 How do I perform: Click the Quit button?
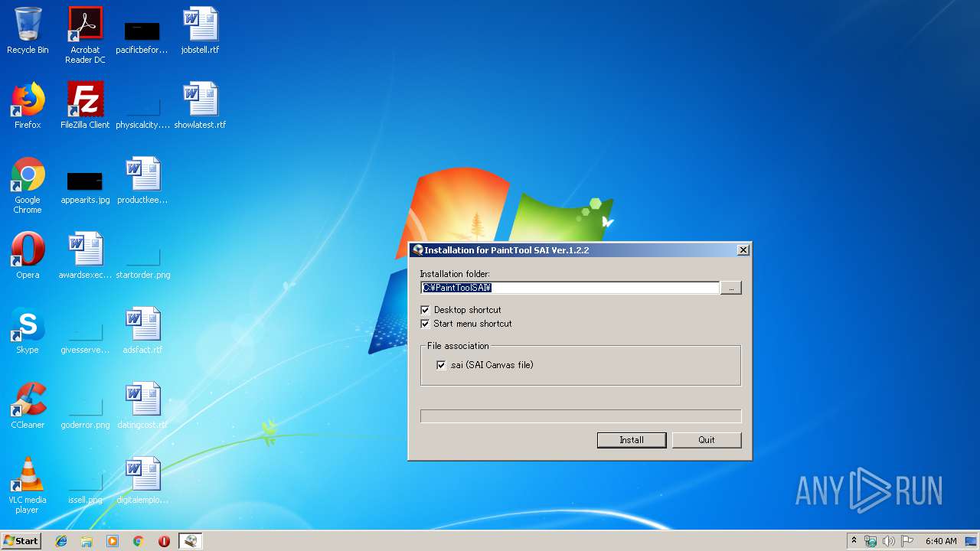707,440
